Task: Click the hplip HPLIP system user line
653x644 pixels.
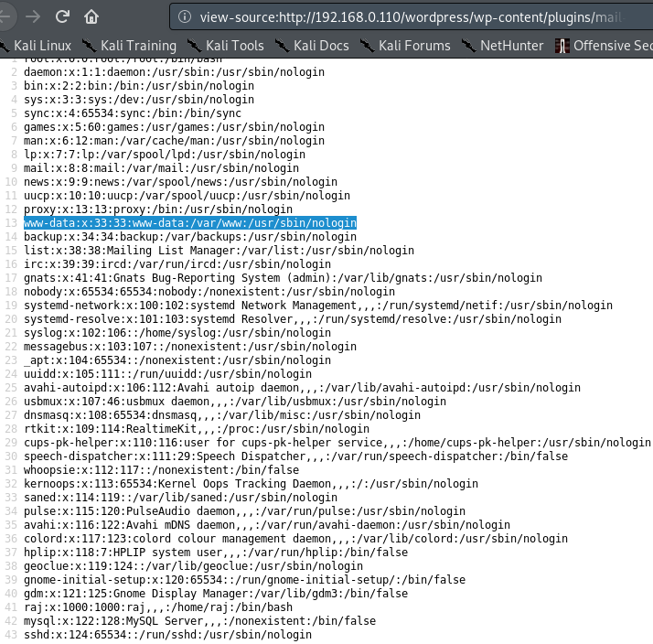Action: click(216, 553)
